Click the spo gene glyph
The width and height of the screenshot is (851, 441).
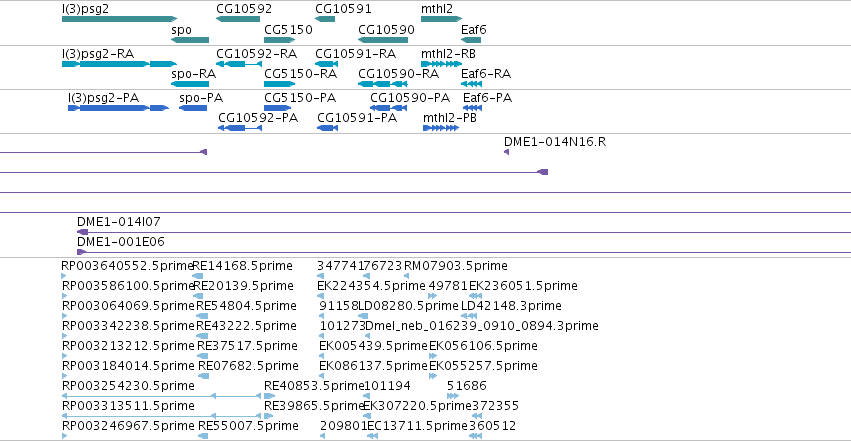pos(189,40)
